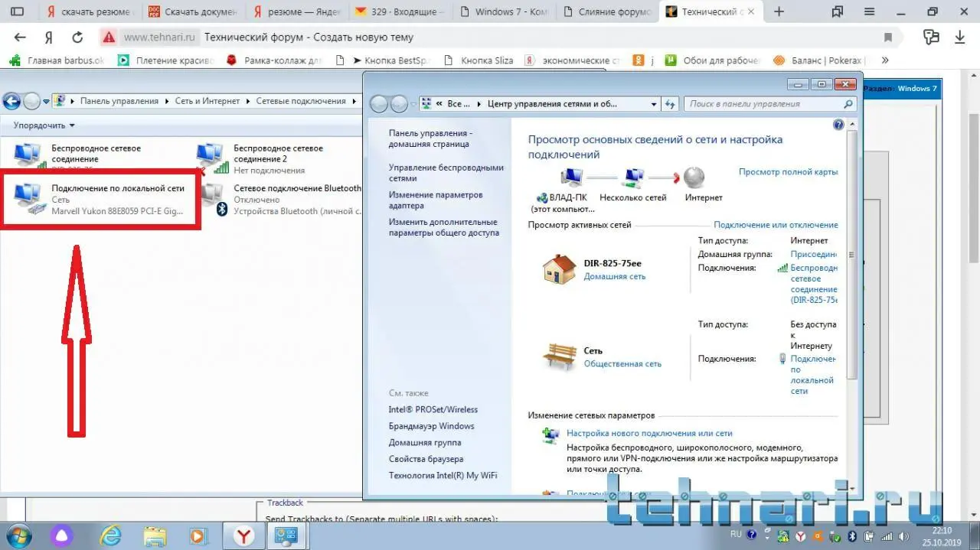Click the Несколько сетей network icon

[x=633, y=178]
